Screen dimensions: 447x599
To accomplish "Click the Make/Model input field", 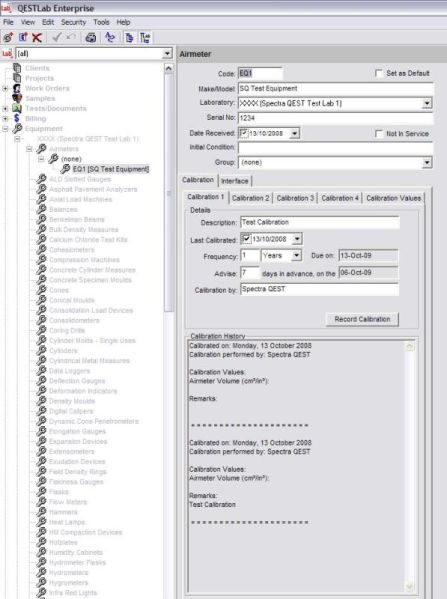I will point(336,89).
